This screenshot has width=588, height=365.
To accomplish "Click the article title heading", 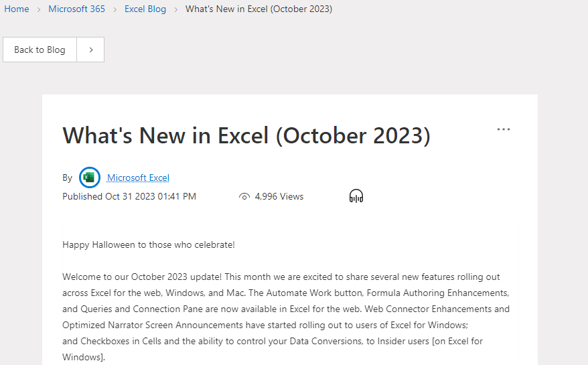I will pyautogui.click(x=246, y=135).
